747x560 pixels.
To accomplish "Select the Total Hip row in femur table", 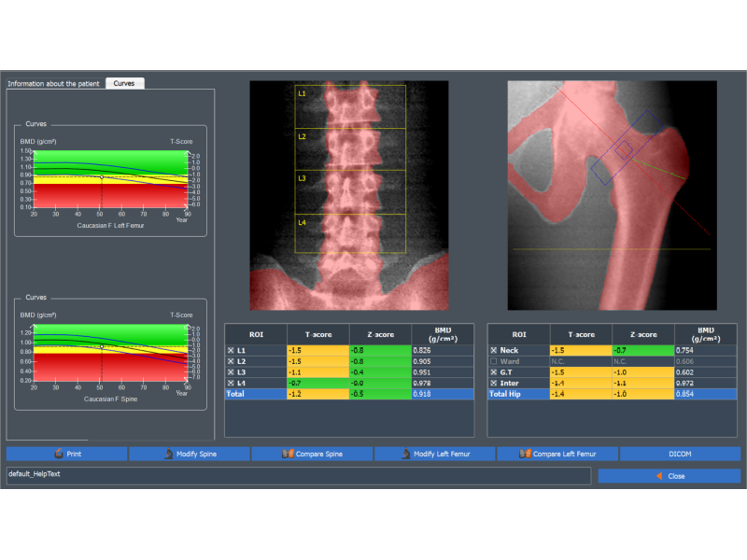I will point(612,395).
